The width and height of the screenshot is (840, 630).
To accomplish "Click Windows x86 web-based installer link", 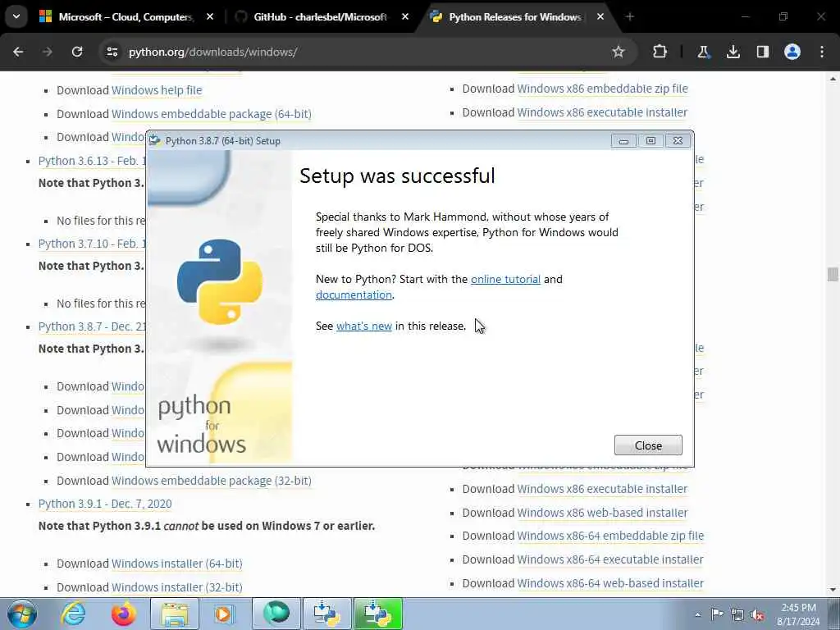I will pyautogui.click(x=602, y=513).
